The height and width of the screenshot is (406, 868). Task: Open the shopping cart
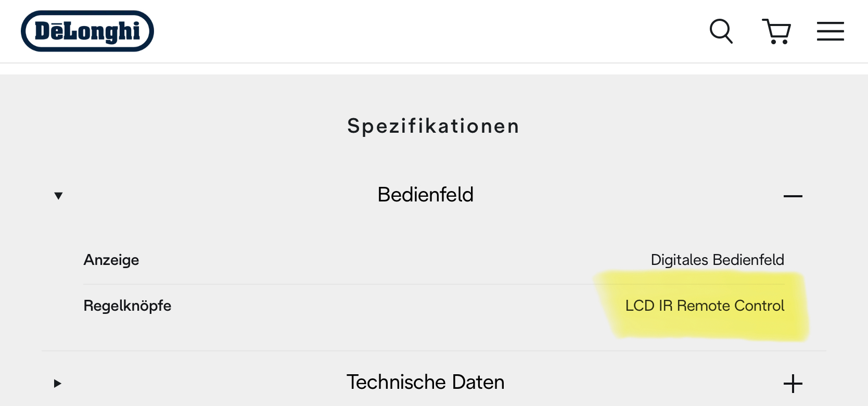click(776, 31)
